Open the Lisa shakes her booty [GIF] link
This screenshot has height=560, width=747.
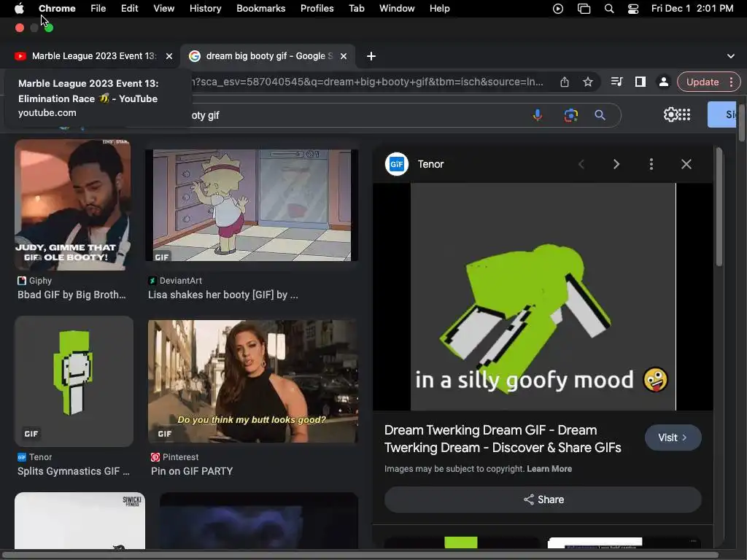tap(223, 295)
